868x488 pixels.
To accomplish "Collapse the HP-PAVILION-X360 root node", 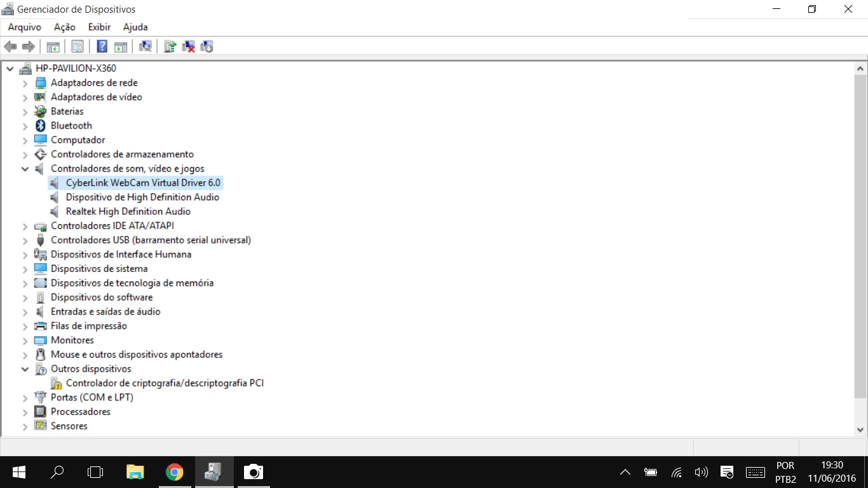I will pyautogui.click(x=10, y=69).
